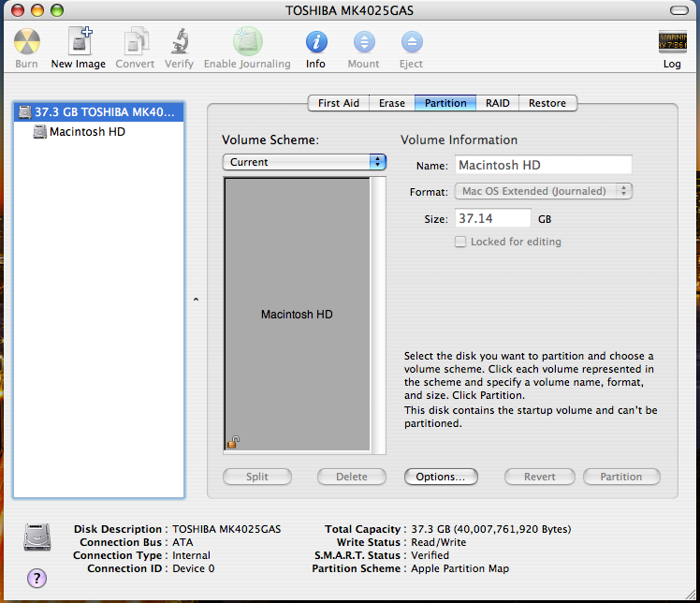Open partition Options... dialog
Image resolution: width=700 pixels, height=603 pixels.
(441, 477)
